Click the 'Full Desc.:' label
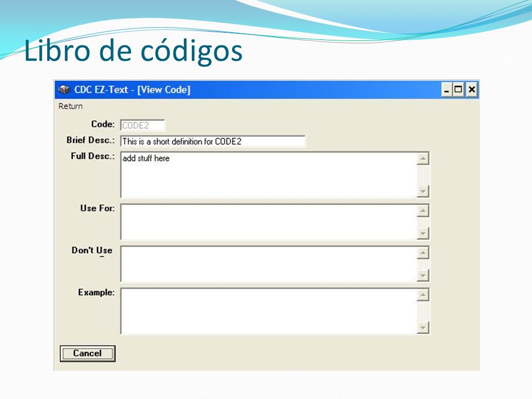The width and height of the screenshot is (532, 399). (x=93, y=156)
